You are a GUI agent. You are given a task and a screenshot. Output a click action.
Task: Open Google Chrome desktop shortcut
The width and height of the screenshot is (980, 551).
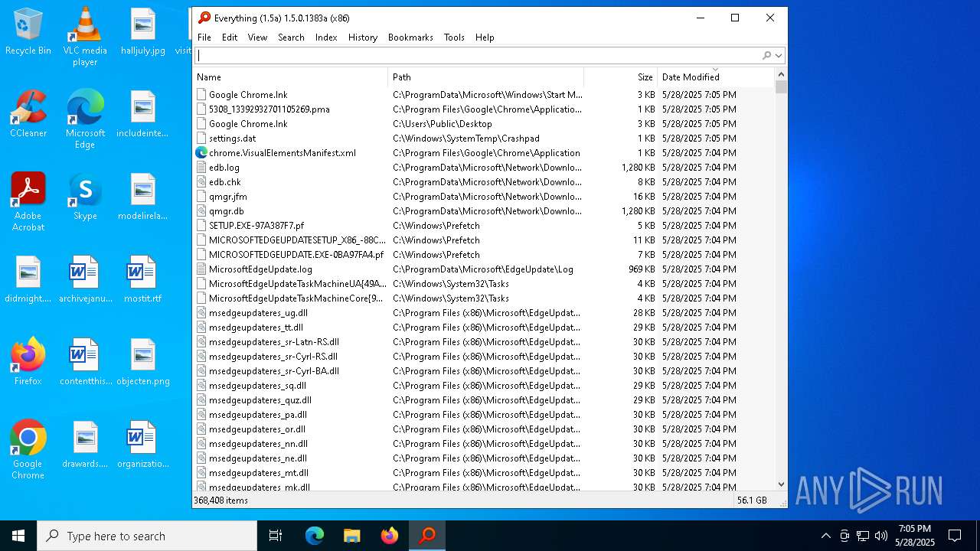[28, 450]
